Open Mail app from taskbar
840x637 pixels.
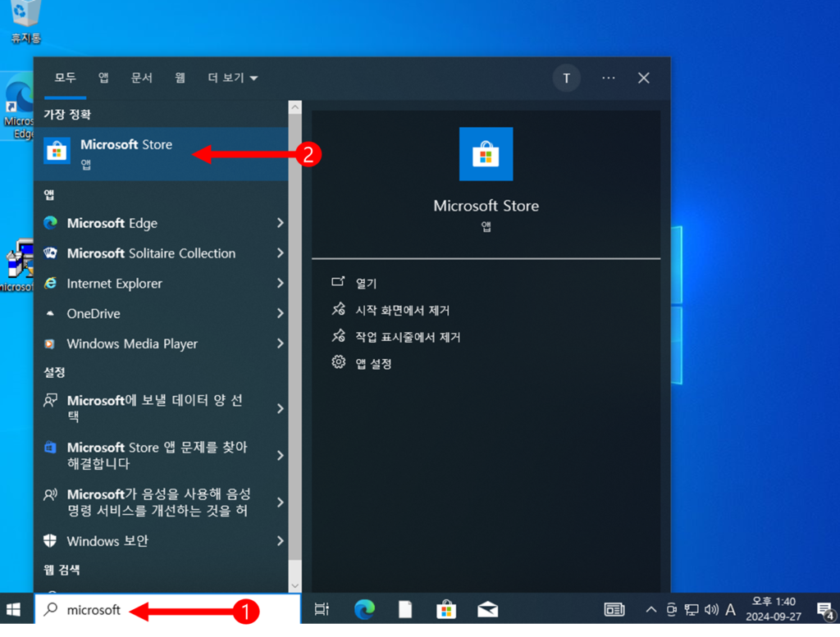(x=487, y=609)
